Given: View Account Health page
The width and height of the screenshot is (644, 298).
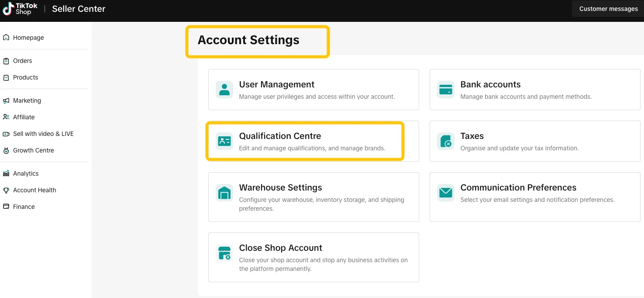Looking at the screenshot, I should click(x=34, y=190).
